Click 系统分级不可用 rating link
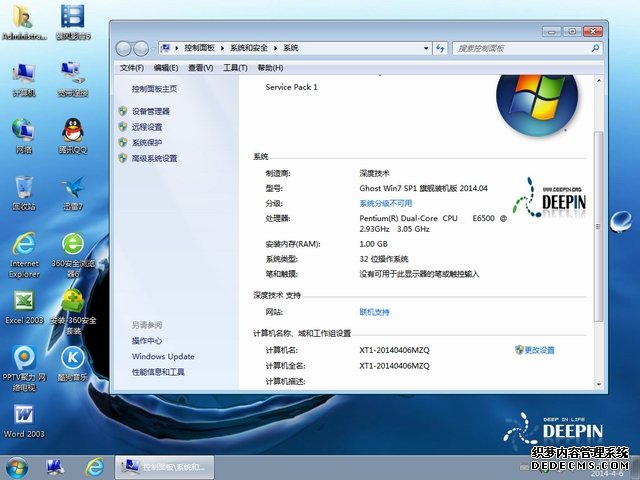The width and height of the screenshot is (640, 480). pyautogui.click(x=386, y=203)
